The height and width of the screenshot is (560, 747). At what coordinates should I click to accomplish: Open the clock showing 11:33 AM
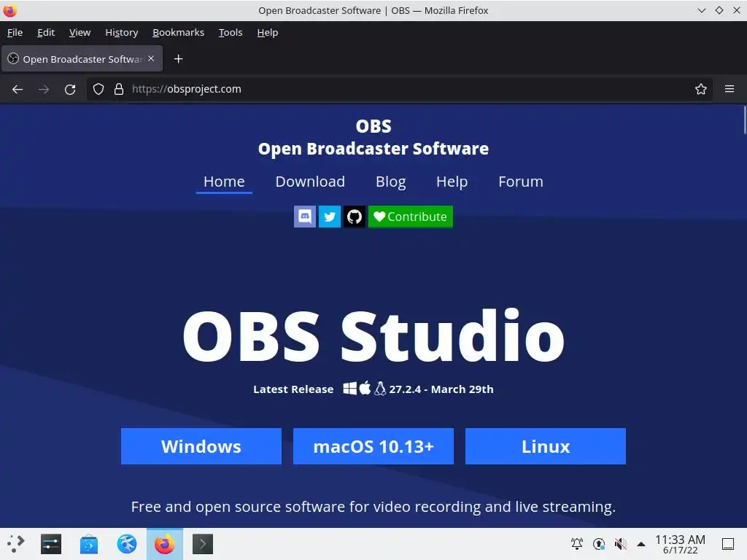click(680, 544)
